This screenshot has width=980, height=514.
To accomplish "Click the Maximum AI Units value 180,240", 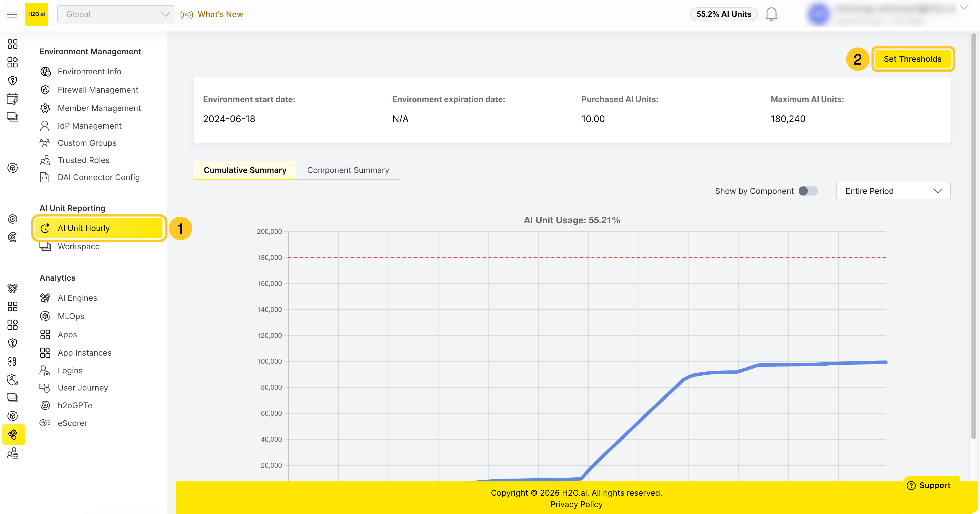I will [x=788, y=119].
